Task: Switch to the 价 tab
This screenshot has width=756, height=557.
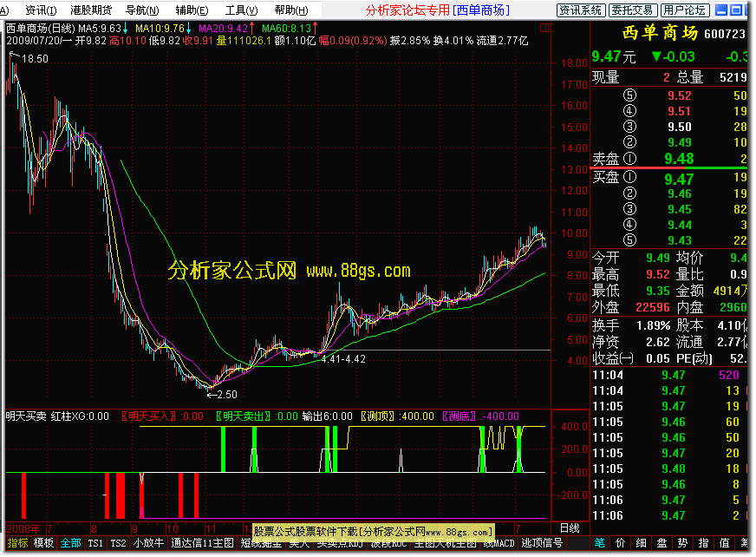Action: click(620, 543)
